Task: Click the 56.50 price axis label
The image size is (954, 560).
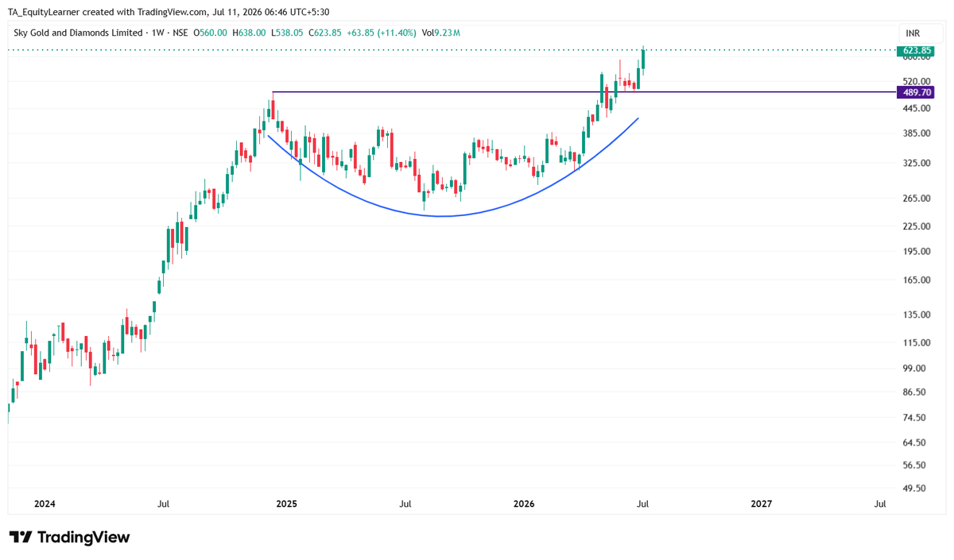Action: click(915, 465)
